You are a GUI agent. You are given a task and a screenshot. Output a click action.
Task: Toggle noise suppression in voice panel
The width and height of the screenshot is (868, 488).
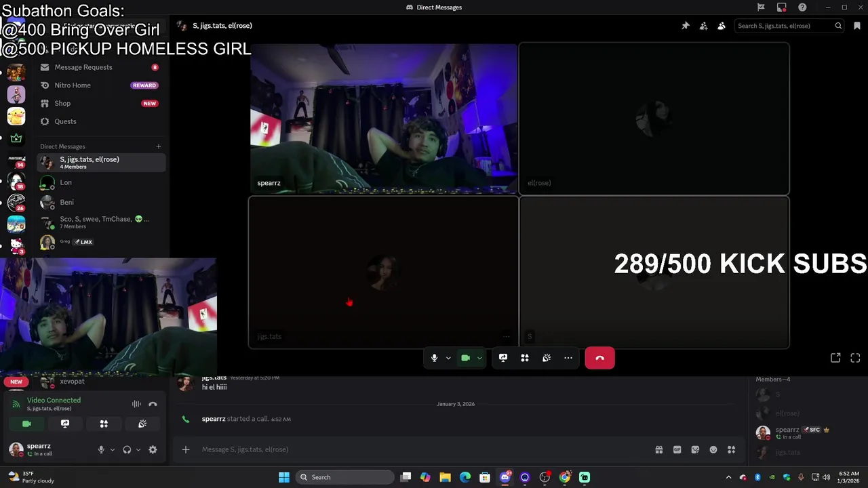[x=136, y=404]
